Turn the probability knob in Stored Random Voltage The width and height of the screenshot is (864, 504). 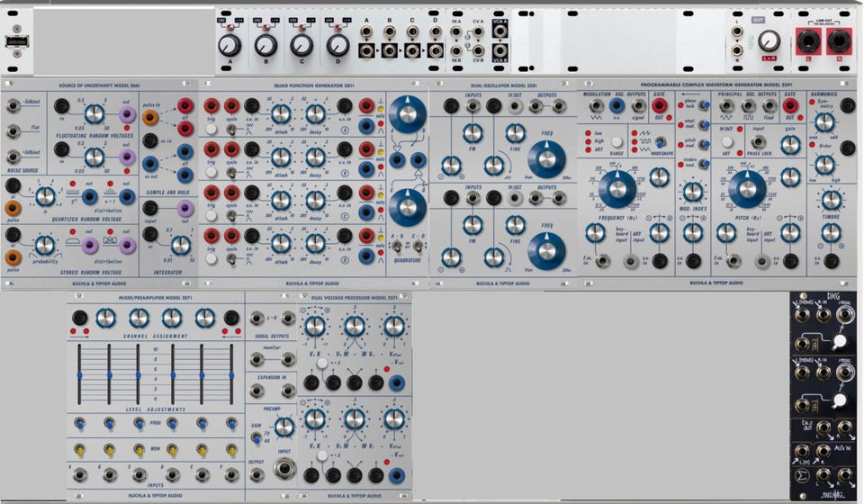(x=45, y=245)
